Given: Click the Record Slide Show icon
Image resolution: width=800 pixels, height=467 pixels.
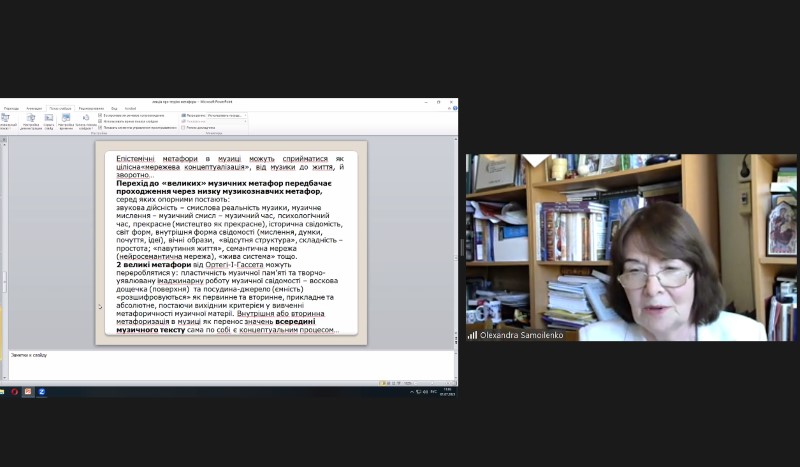Looking at the screenshot, I should [86, 120].
